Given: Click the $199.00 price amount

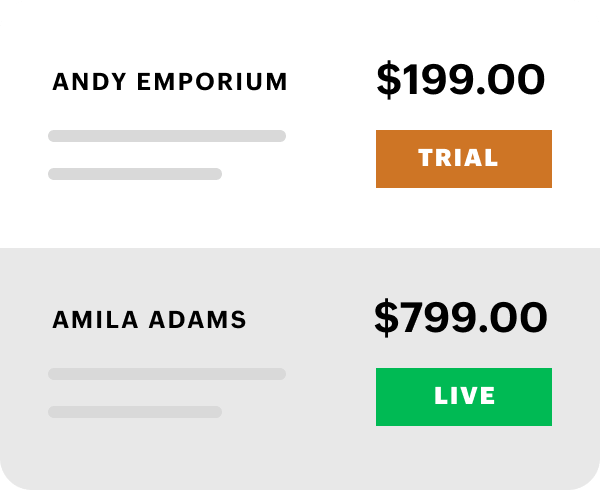Looking at the screenshot, I should [460, 81].
